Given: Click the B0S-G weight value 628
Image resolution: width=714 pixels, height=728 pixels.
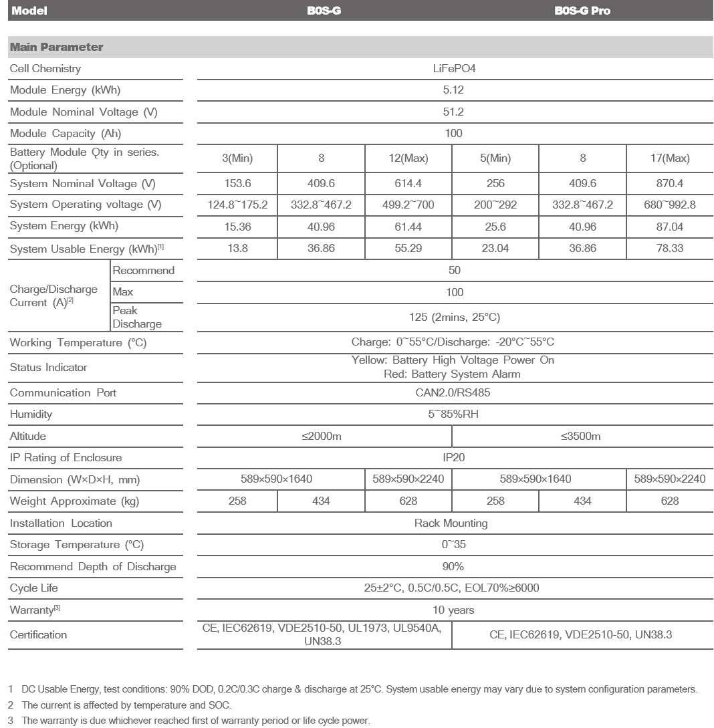Looking at the screenshot, I should [x=408, y=501].
